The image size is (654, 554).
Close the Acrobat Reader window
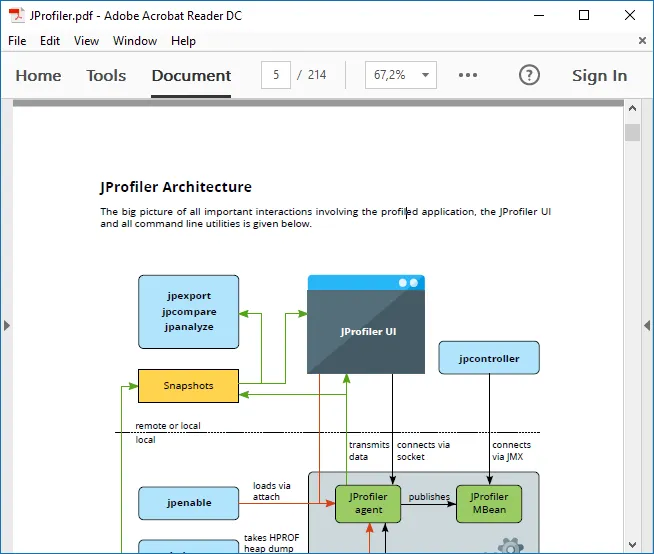coord(630,15)
